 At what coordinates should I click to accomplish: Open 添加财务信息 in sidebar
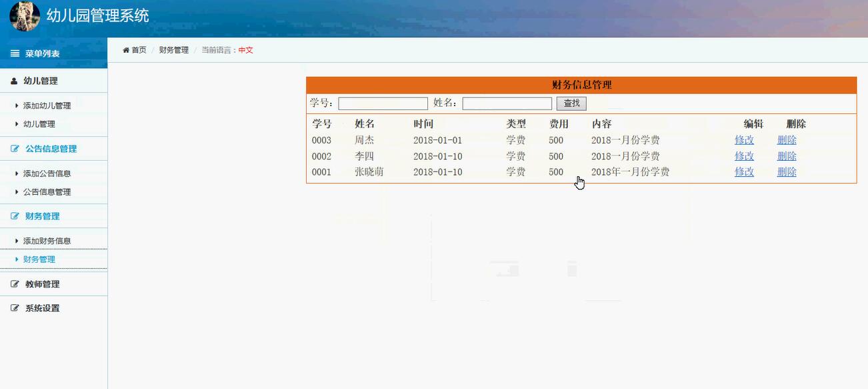(x=47, y=241)
